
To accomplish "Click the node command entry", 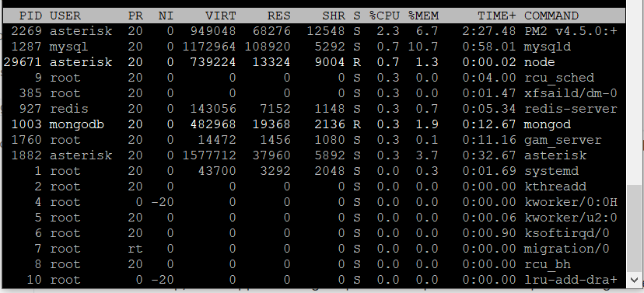I will [x=539, y=62].
